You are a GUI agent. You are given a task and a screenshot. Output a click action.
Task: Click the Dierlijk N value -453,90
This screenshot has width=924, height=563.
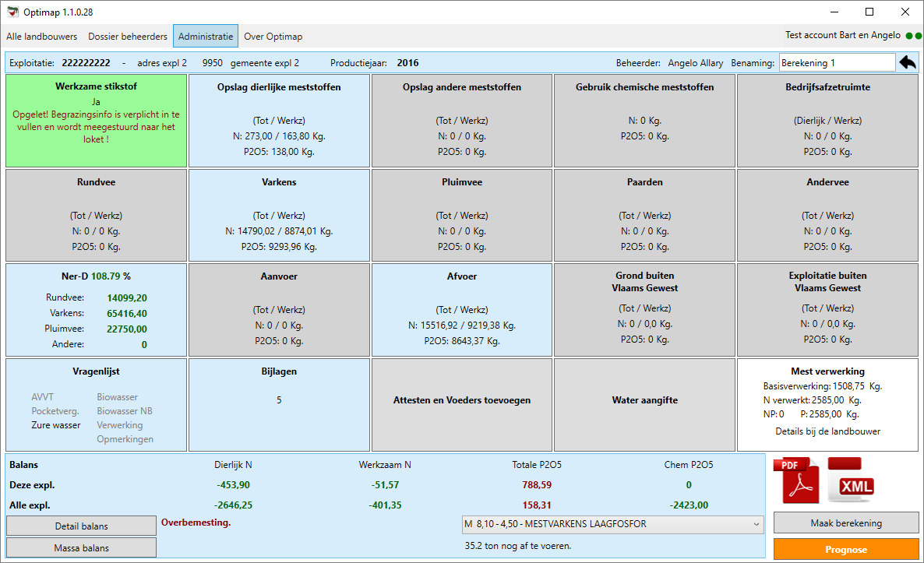point(234,485)
